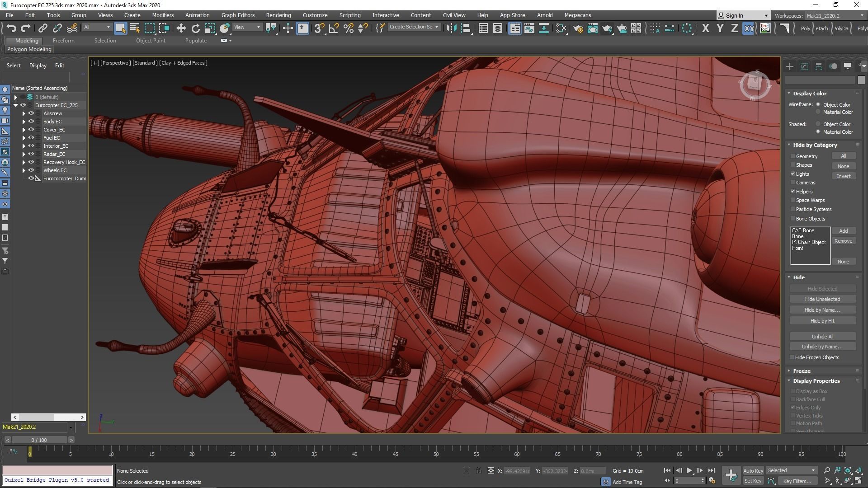Open the Workspaces dropdown
The height and width of the screenshot is (488, 868).
835,15
